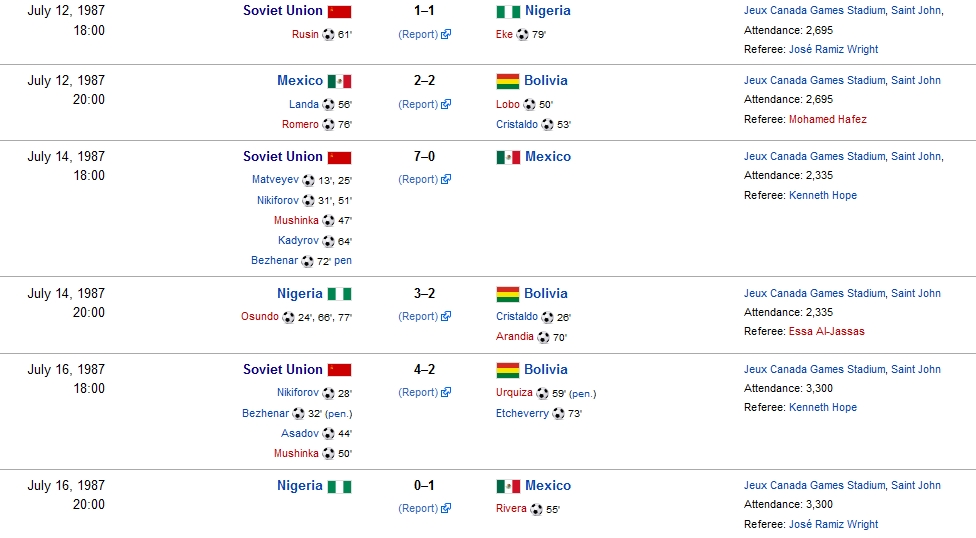Open Bezhenar link in the 4–2 match
The height and width of the screenshot is (538, 976).
[x=265, y=413]
